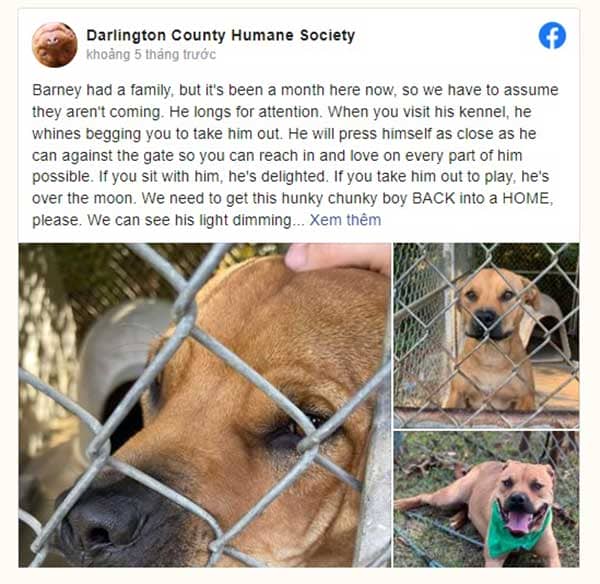600x584 pixels.
Task: Open the photo of Barney wearing green bandana
Action: [x=486, y=499]
